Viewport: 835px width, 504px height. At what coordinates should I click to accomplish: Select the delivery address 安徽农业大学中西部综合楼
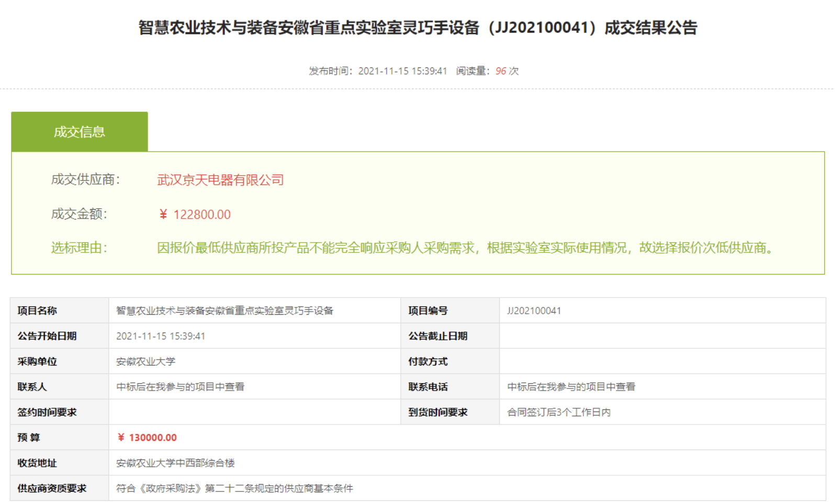pos(175,463)
